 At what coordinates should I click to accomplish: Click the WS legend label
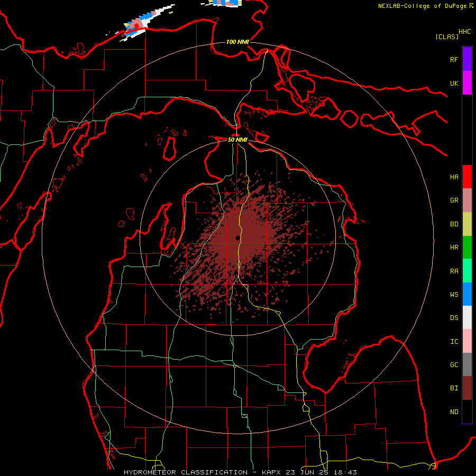(x=454, y=295)
